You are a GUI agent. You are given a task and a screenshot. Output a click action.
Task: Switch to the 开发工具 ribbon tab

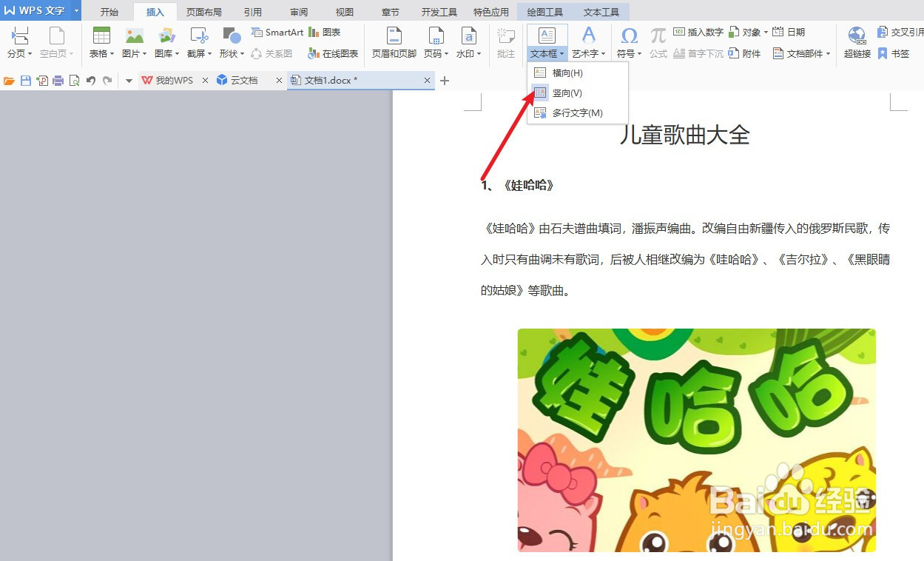(439, 13)
